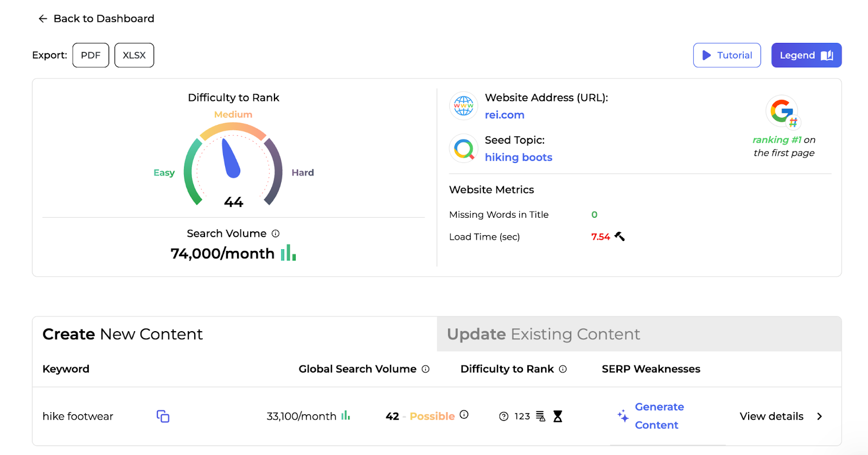Copy the 'hike footwear' keyword

pos(163,416)
